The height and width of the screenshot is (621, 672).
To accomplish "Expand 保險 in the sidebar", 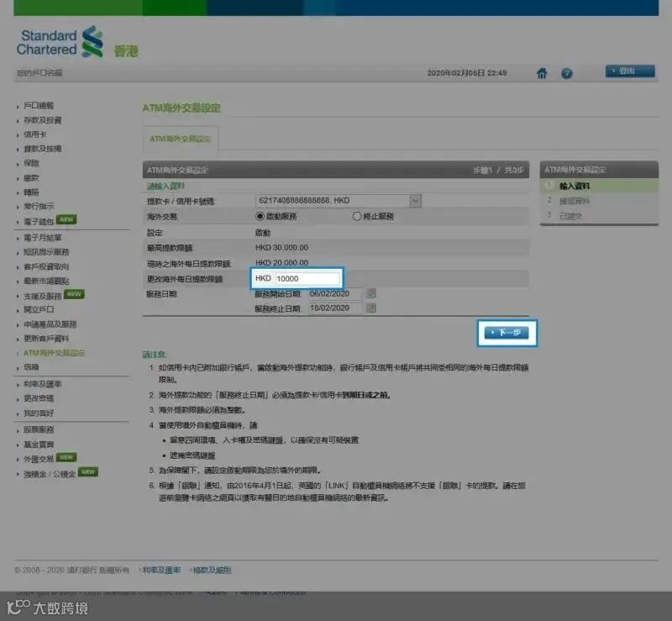I will [x=31, y=163].
